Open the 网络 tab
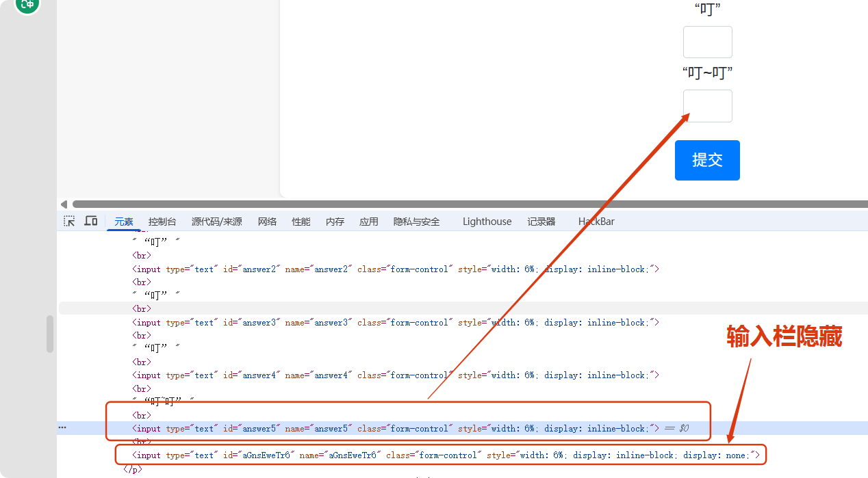This screenshot has width=868, height=478. [x=267, y=222]
